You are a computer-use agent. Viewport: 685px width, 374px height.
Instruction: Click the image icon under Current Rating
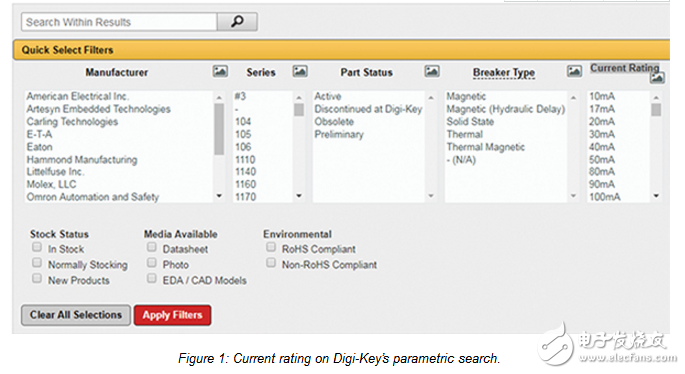pos(657,78)
